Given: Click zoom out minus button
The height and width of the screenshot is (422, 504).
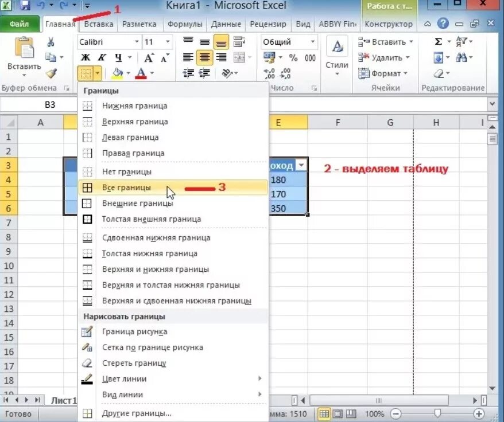Looking at the screenshot, I should click(396, 413).
